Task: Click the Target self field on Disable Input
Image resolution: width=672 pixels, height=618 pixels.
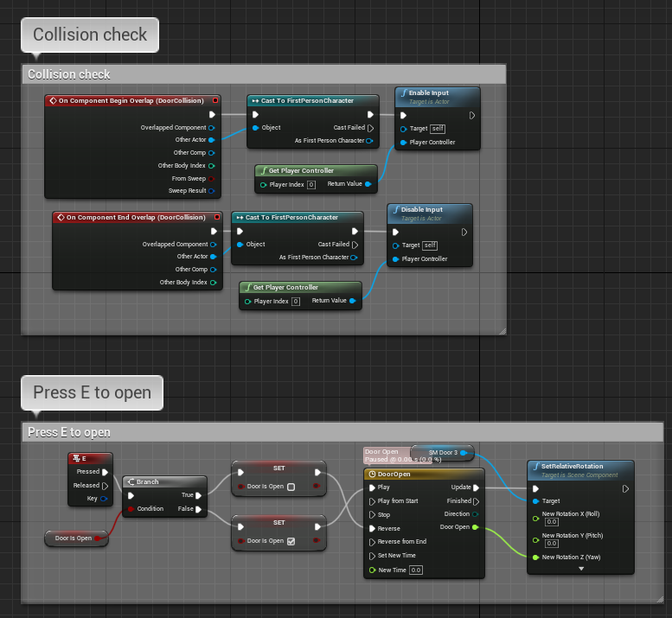Action: (x=430, y=245)
